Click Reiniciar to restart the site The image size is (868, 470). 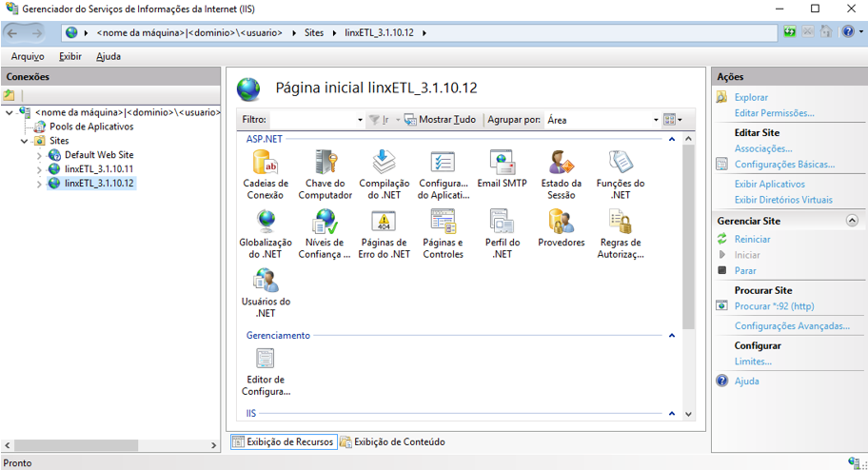752,239
